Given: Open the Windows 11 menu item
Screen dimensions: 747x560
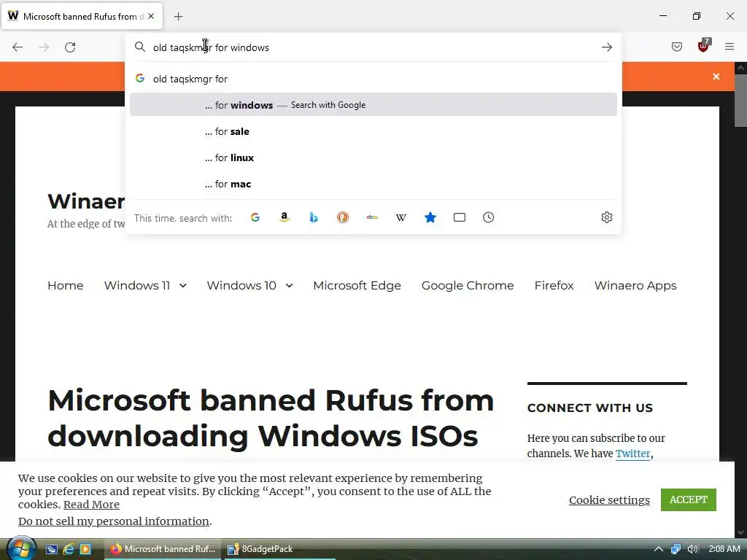Looking at the screenshot, I should pyautogui.click(x=136, y=285).
